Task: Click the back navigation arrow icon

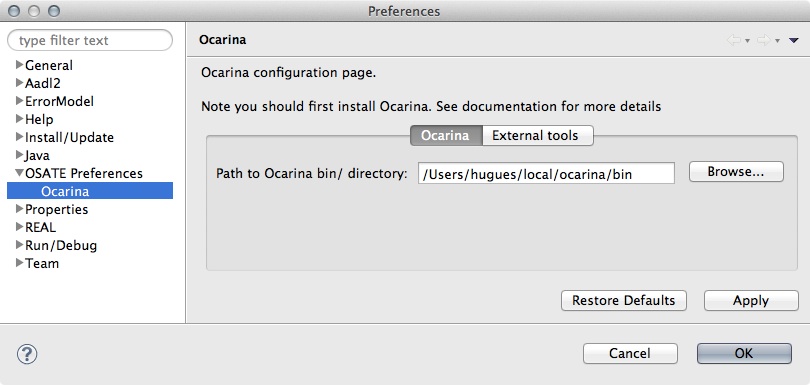Action: [x=734, y=40]
